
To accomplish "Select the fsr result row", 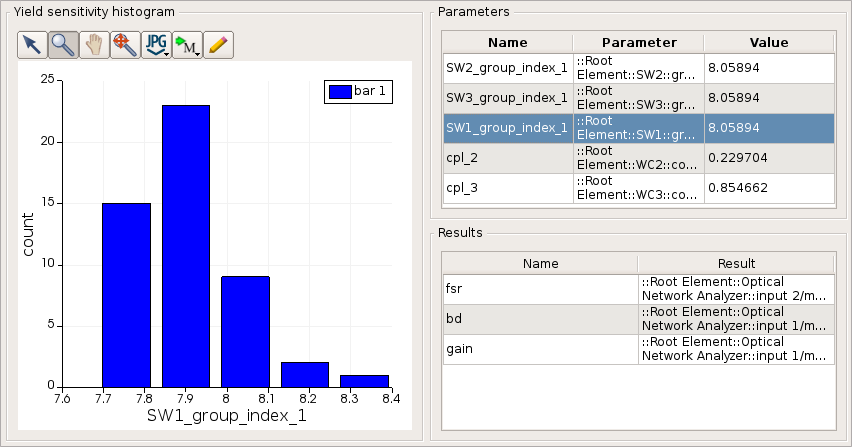I will (639, 289).
